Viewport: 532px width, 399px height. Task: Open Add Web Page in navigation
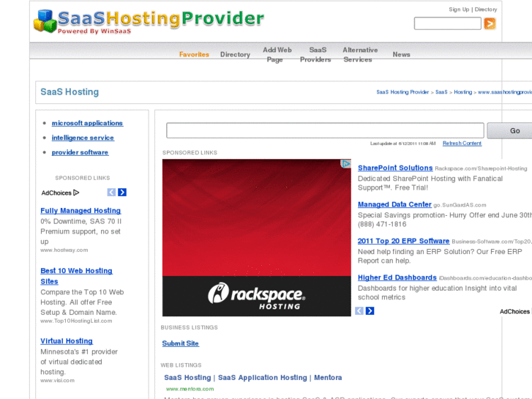(277, 55)
